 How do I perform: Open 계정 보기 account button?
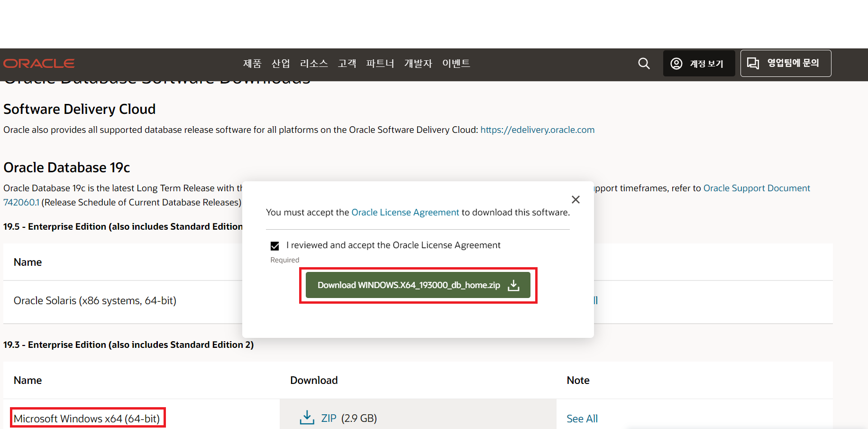click(x=699, y=64)
